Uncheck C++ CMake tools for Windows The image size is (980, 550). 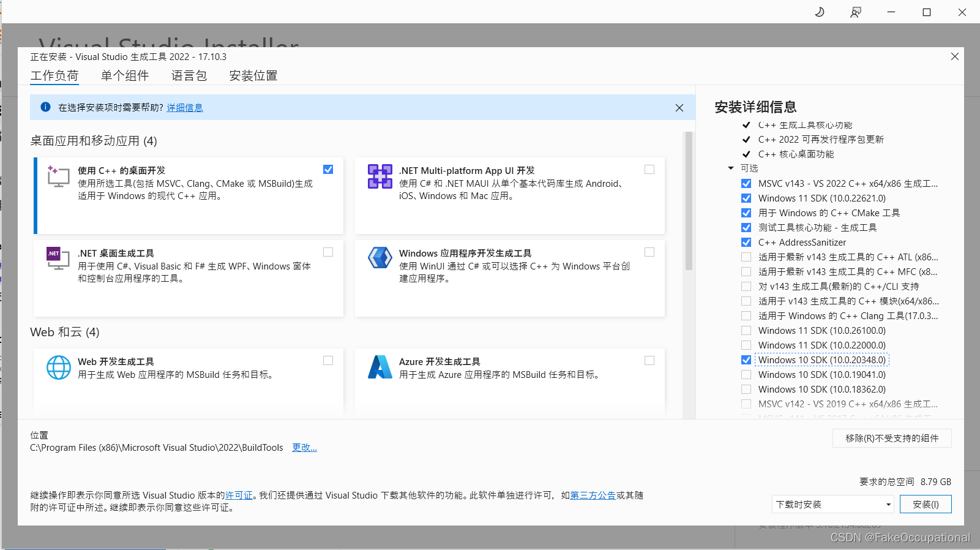click(746, 213)
